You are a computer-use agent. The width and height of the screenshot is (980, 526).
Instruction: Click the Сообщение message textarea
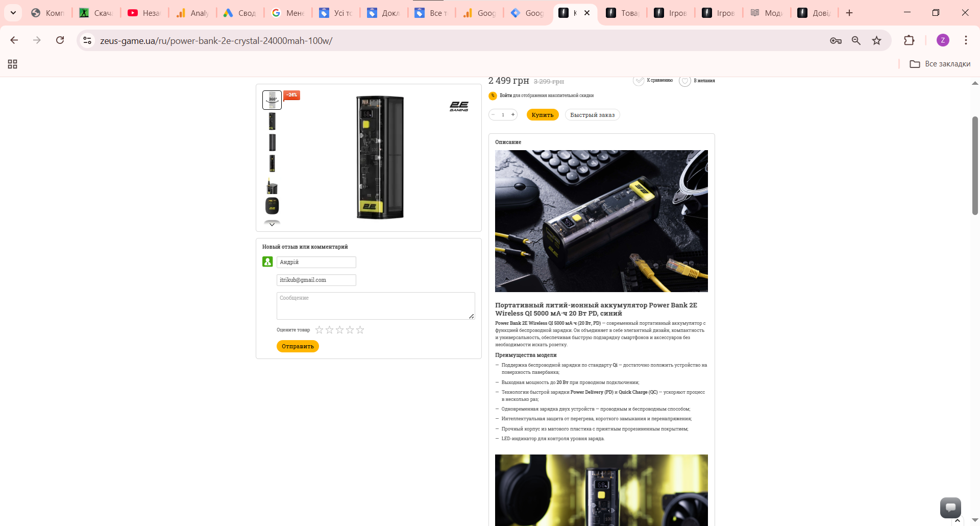pos(376,306)
